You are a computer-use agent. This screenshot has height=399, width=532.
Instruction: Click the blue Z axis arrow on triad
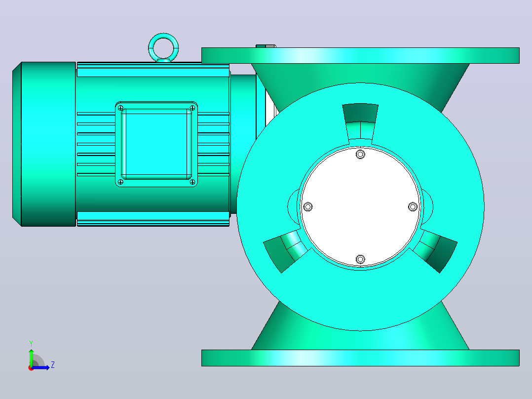click(x=41, y=367)
